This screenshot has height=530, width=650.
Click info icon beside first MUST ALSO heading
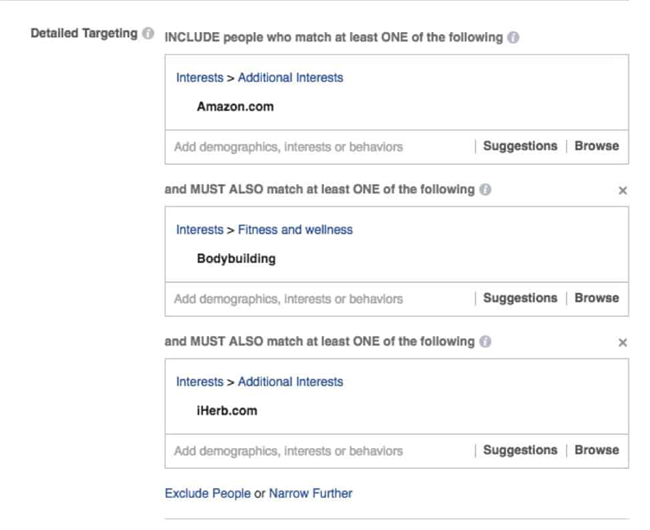point(485,189)
